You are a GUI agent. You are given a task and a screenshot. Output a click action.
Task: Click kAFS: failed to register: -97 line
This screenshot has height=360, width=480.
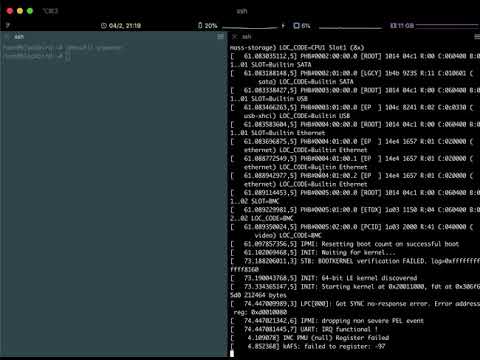pos(308,346)
